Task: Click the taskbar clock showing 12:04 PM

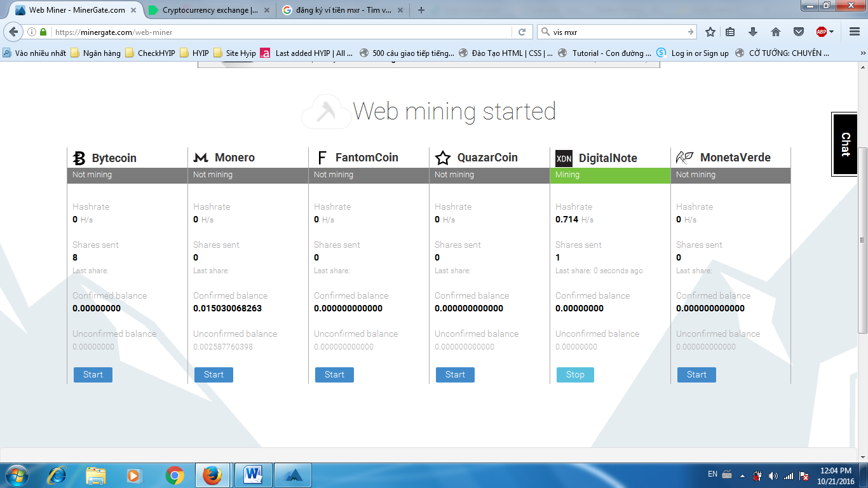Action: click(836, 476)
